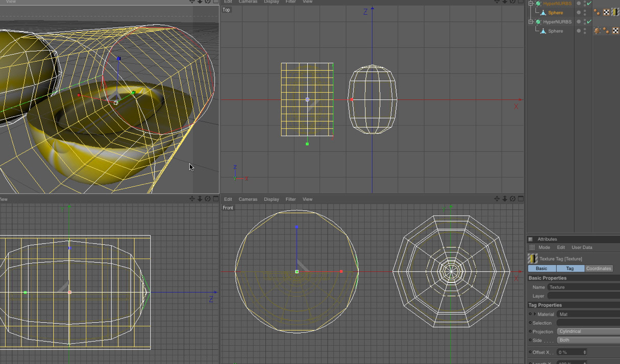Screen dimensions: 620x364
Task: Click the polygon icon of the highlighted Sphere
Action: click(543, 13)
